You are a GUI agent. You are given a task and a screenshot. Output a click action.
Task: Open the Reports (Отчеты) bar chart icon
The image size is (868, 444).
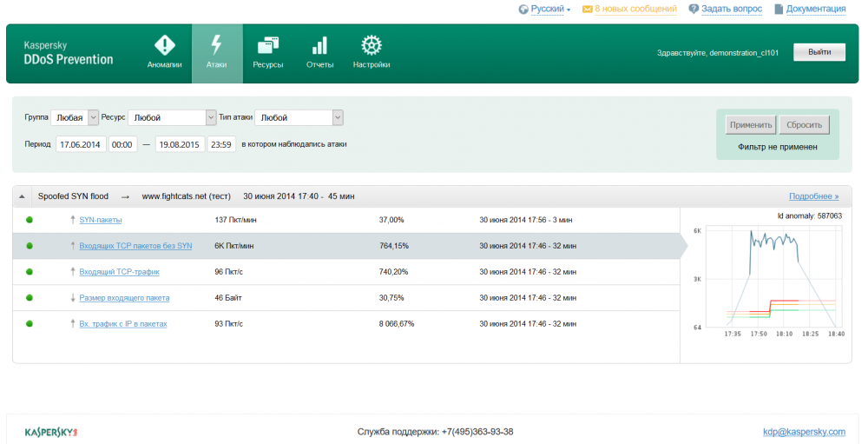[319, 46]
